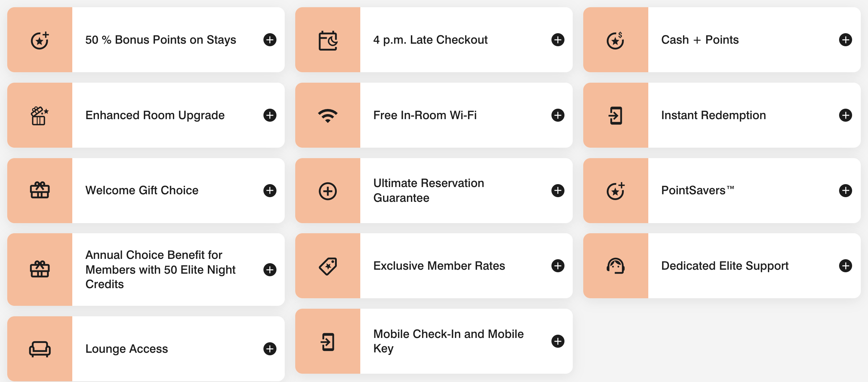Expand Mobile Check-In and Mobile Key
The height and width of the screenshot is (382, 868).
pos(558,341)
